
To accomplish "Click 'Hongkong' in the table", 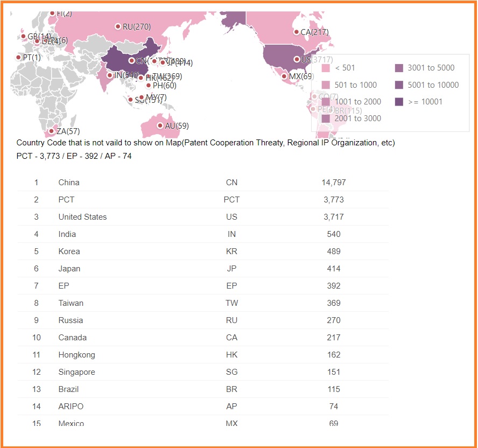I will tap(76, 355).
